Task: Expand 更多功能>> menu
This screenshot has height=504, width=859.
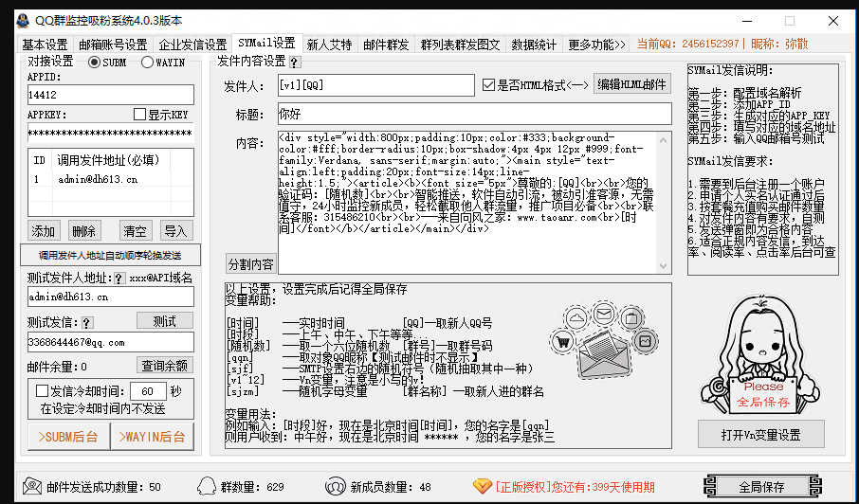Action: click(x=596, y=45)
